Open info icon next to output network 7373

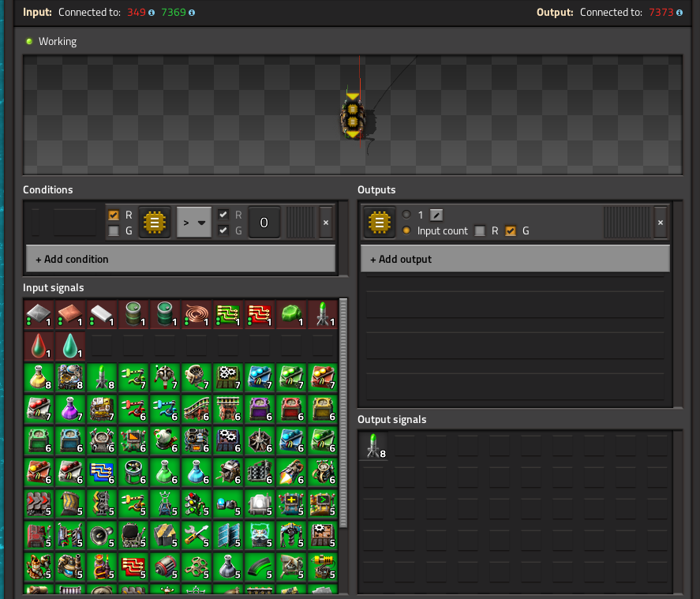pos(679,13)
